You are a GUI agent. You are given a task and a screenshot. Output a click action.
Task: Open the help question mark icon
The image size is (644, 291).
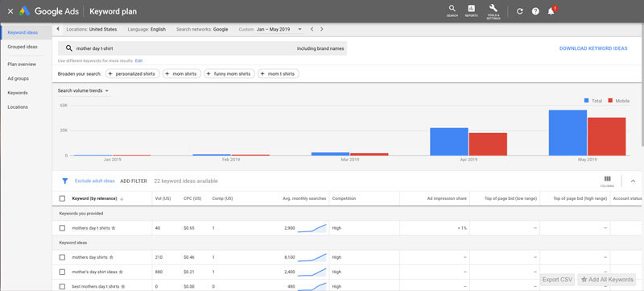535,11
